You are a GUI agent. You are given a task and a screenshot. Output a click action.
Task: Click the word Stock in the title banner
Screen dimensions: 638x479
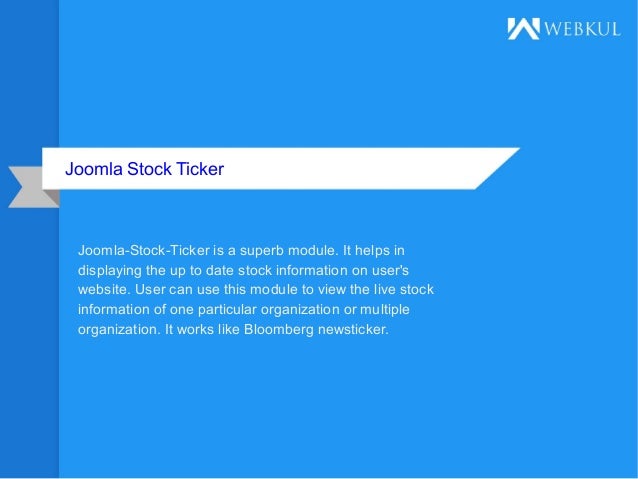pyautogui.click(x=149, y=169)
